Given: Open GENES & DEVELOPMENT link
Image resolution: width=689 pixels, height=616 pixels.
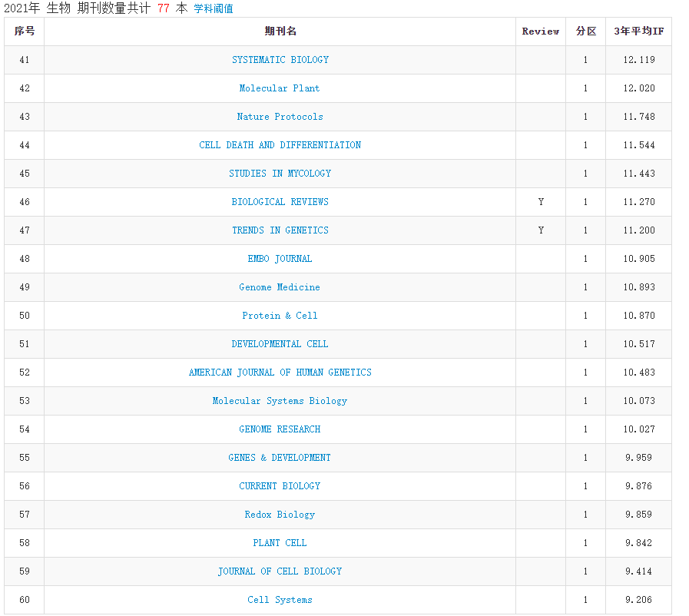Looking at the screenshot, I should [280, 457].
